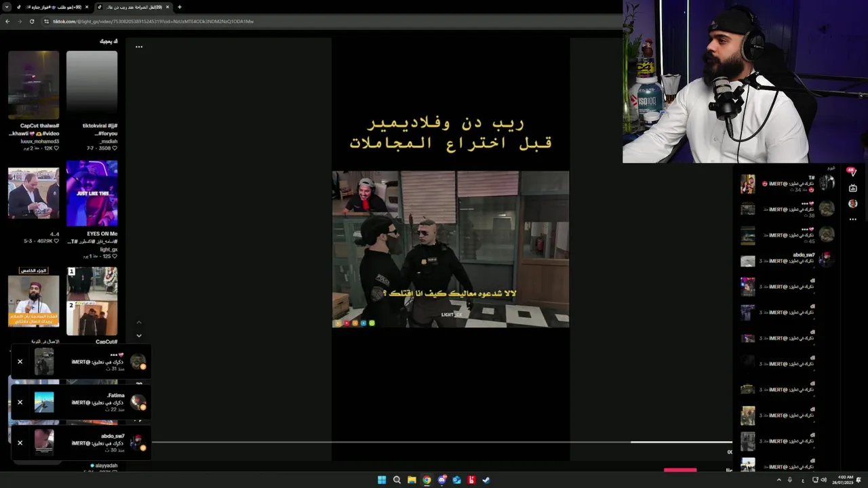The image size is (868, 488).
Task: Open the abdo_sw7 notification in inbox list
Action: pos(787,261)
